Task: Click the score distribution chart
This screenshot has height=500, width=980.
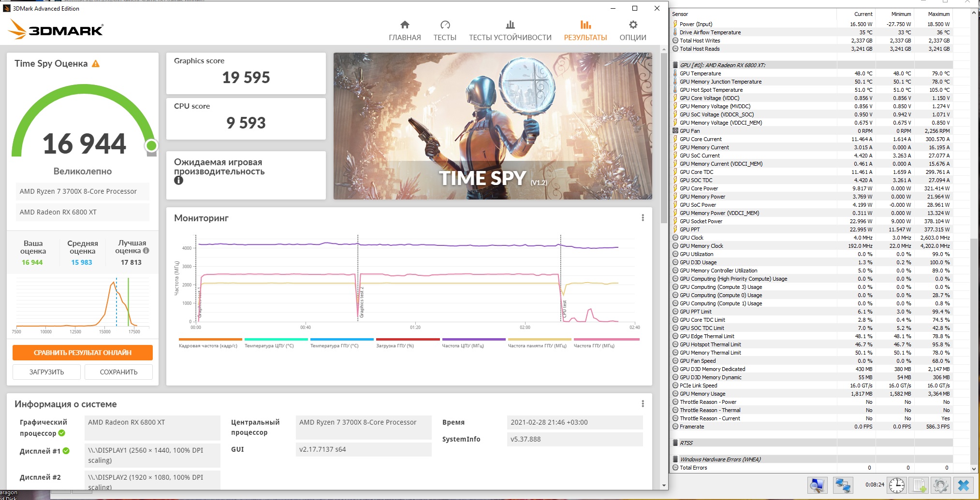Action: (x=83, y=305)
